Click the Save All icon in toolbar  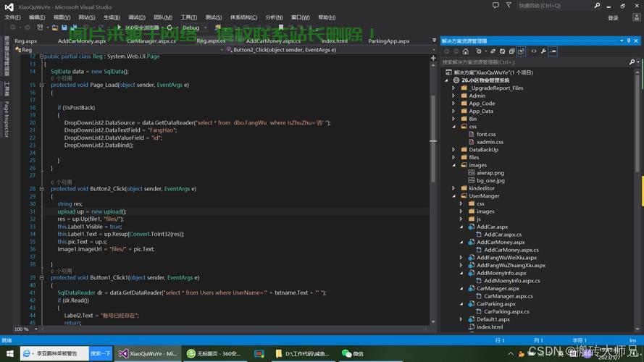(74, 28)
